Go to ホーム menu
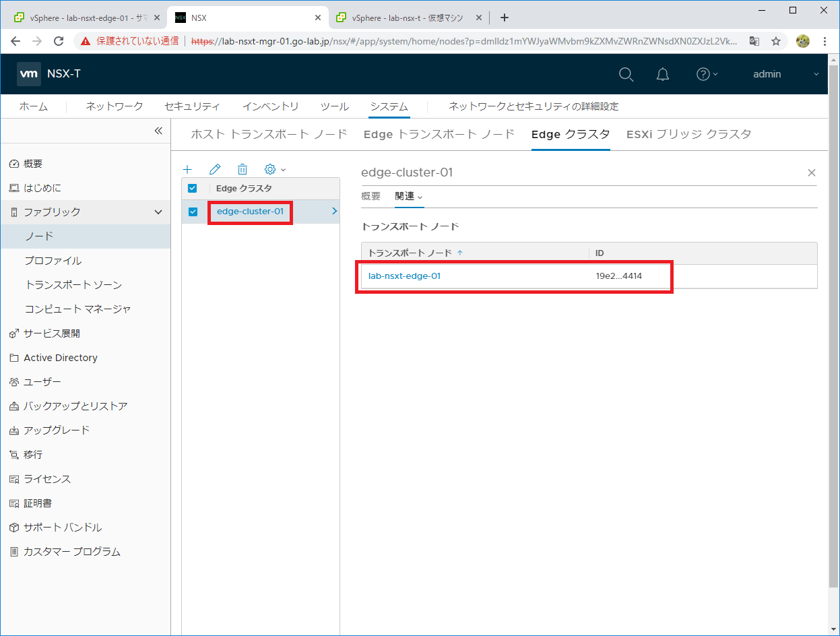 click(x=33, y=106)
